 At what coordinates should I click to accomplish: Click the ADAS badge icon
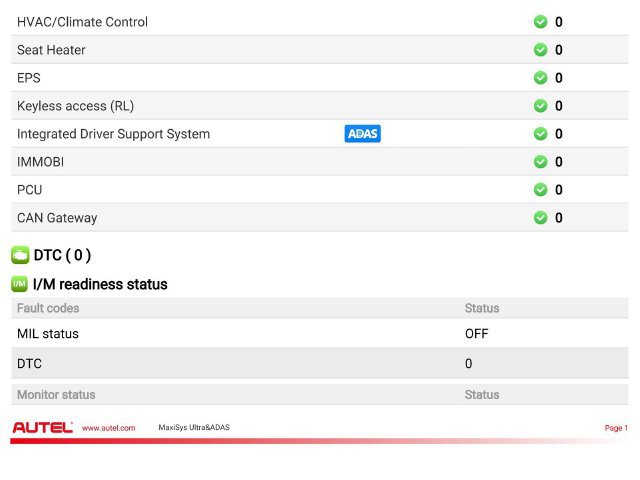362,133
